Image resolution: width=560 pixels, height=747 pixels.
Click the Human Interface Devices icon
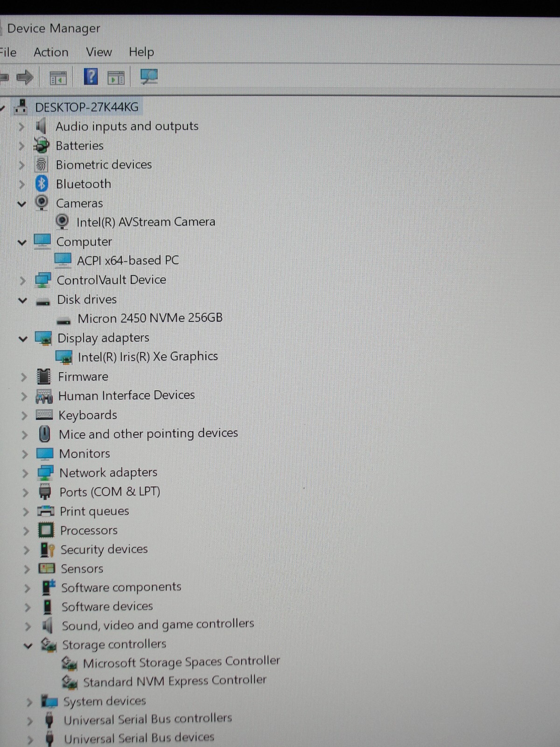[x=44, y=396]
